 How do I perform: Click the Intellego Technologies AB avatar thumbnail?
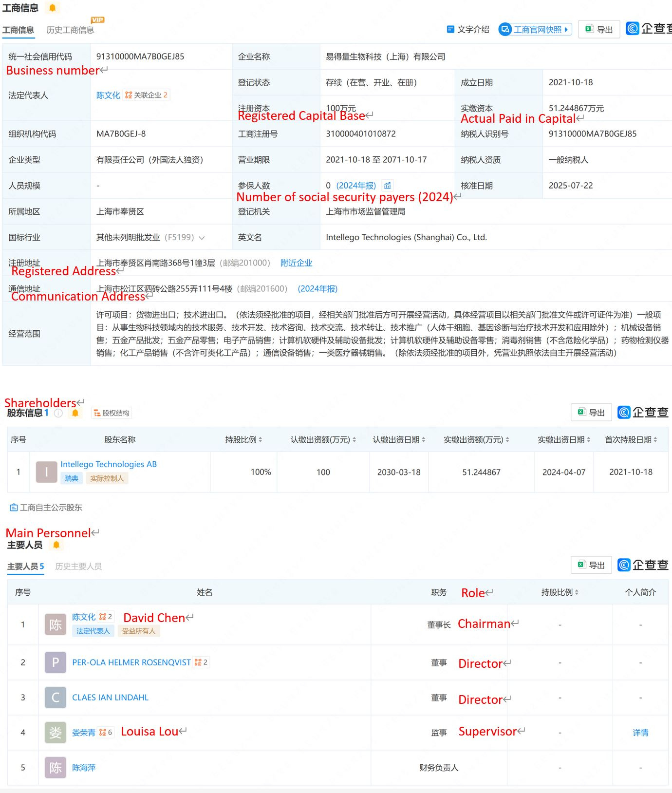pyautogui.click(x=47, y=472)
